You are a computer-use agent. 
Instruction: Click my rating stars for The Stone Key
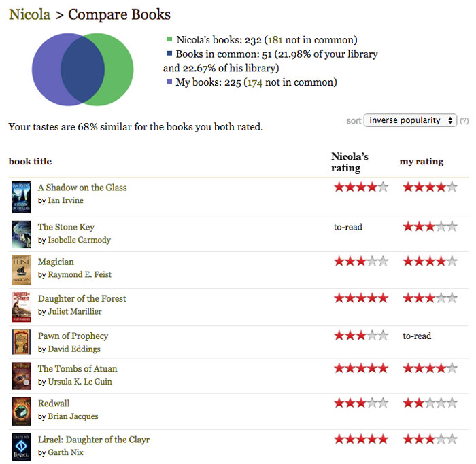click(430, 226)
